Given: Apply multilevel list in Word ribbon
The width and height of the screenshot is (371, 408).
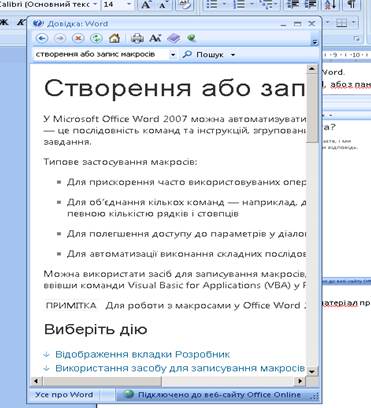Looking at the screenshot, I should (x=268, y=5).
